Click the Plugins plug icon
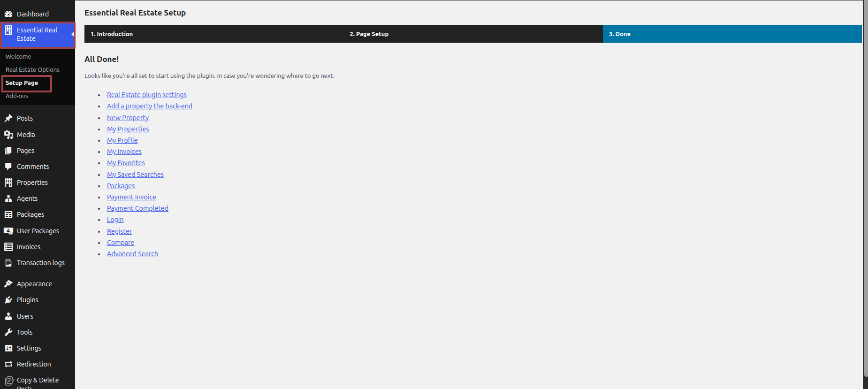Screen dimensions: 868x389 tap(8, 300)
